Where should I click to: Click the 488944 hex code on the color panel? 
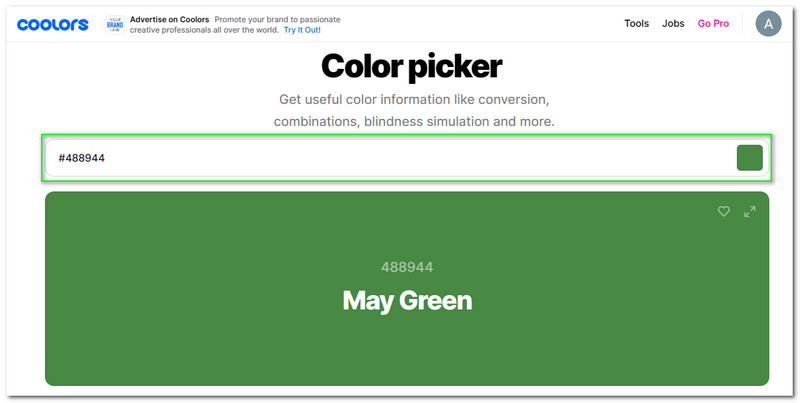(407, 267)
